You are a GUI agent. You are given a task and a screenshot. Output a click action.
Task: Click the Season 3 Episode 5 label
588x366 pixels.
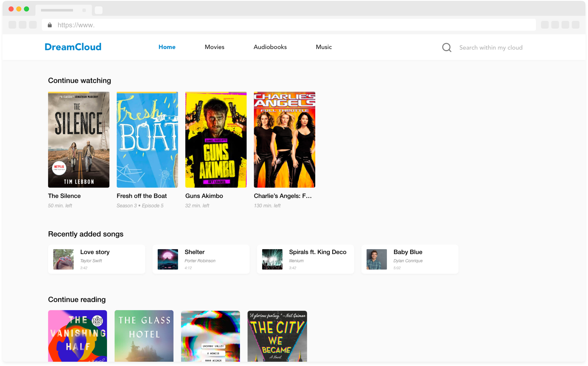tap(140, 206)
